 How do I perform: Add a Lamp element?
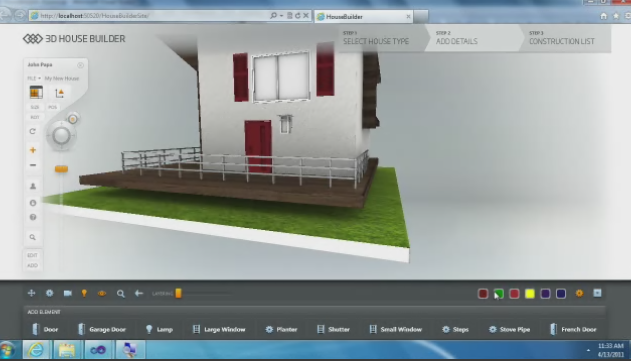pos(159,329)
